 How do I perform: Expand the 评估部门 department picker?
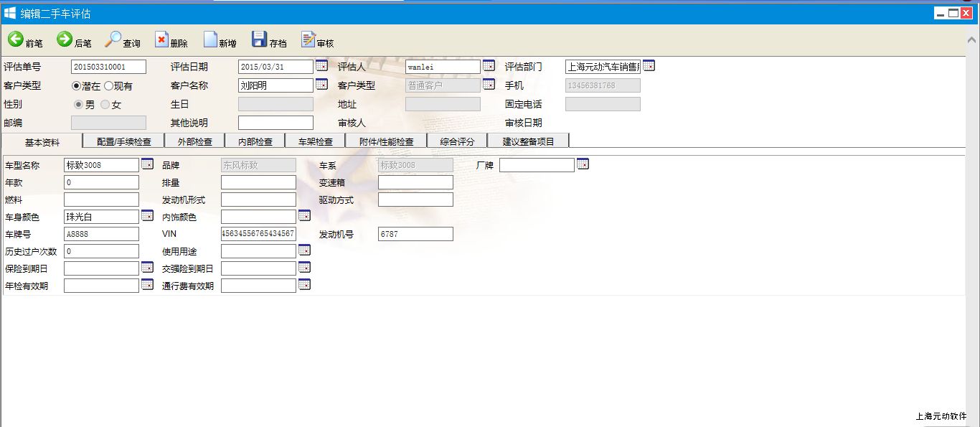(649, 66)
